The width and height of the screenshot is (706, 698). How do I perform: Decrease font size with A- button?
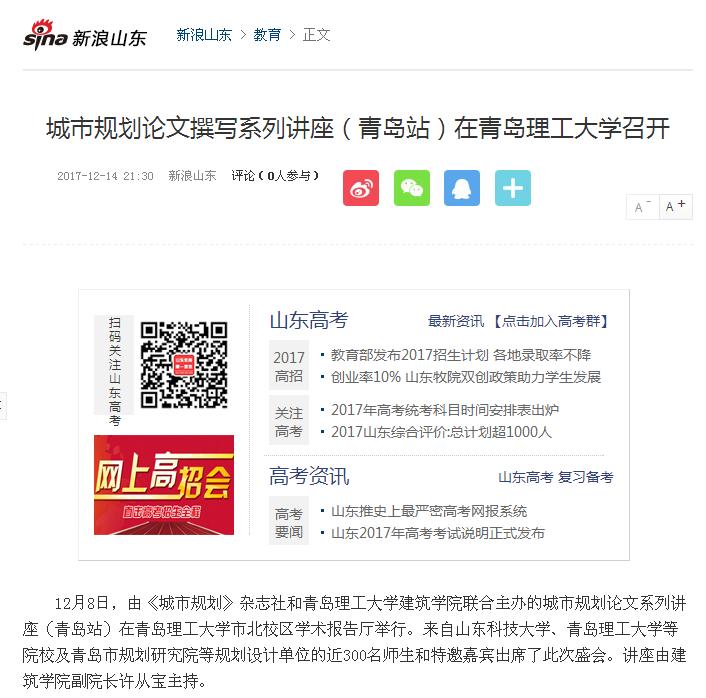coord(643,207)
